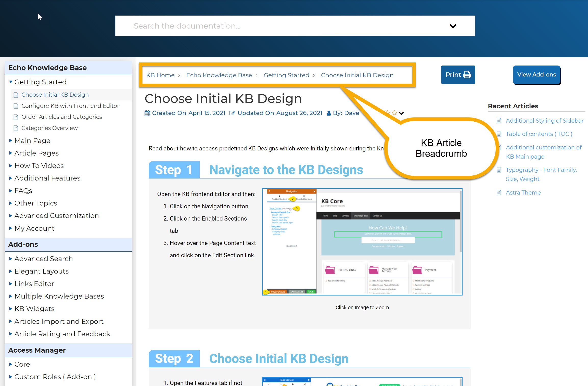Click the calendar icon beside Created On

click(147, 113)
